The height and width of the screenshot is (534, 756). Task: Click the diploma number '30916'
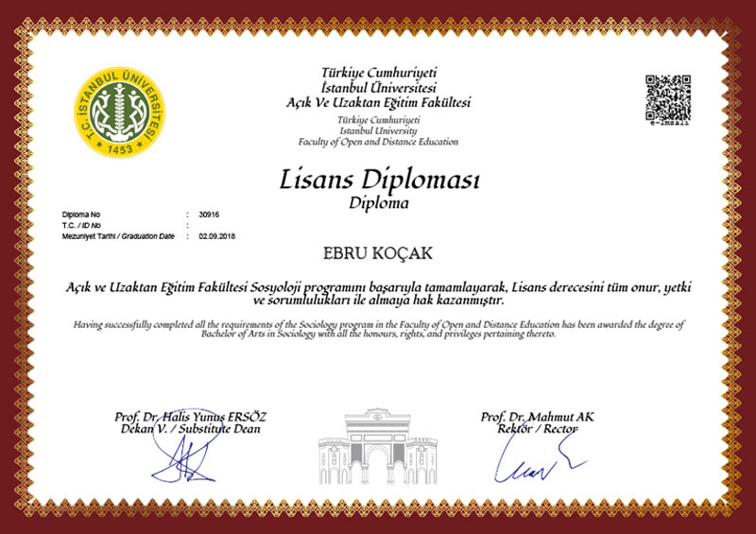coord(209,215)
